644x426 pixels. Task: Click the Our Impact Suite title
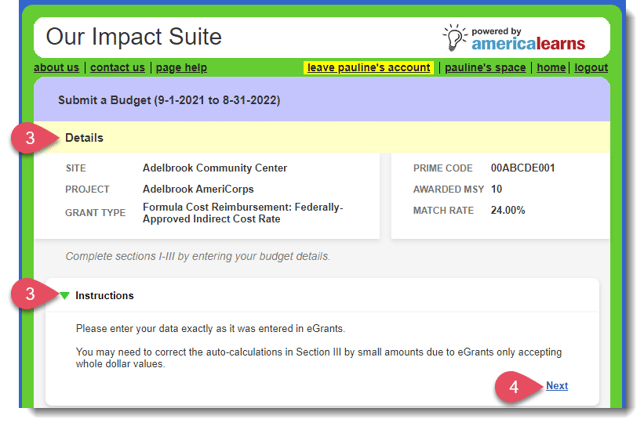pos(134,38)
